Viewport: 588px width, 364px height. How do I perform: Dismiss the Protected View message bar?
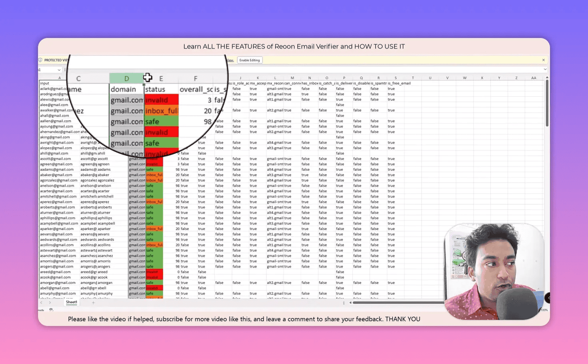pyautogui.click(x=543, y=60)
